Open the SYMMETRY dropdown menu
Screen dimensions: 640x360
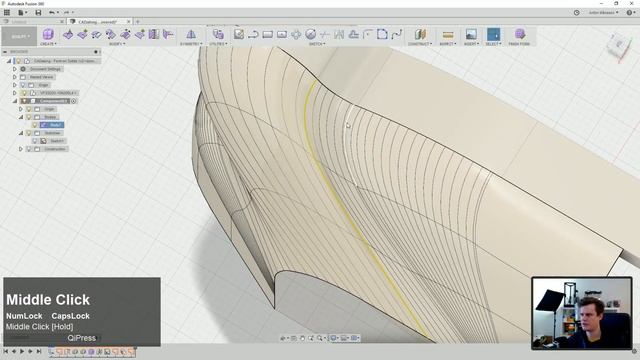[x=191, y=44]
